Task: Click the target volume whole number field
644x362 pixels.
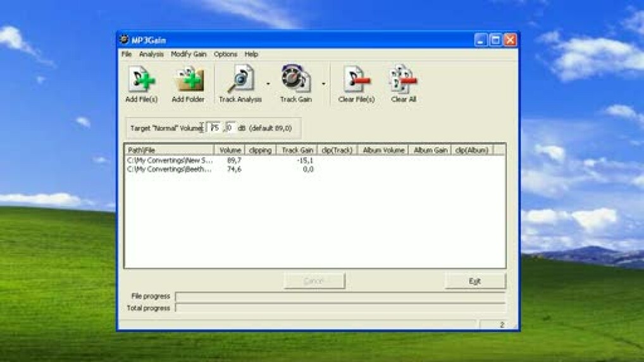Action: tap(214, 128)
